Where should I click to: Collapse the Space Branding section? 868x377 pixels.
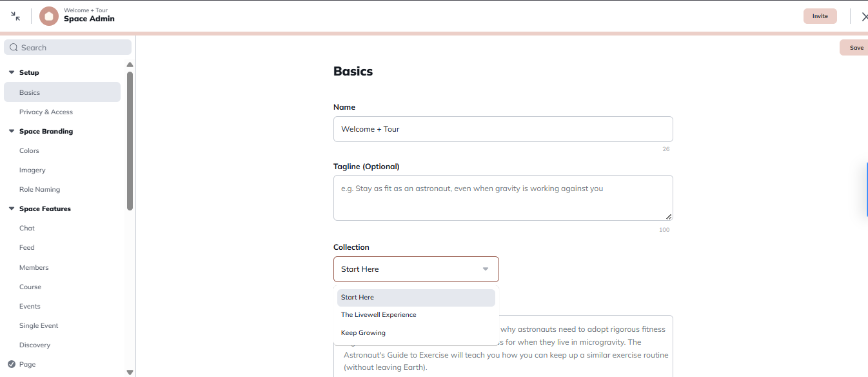[x=11, y=131]
